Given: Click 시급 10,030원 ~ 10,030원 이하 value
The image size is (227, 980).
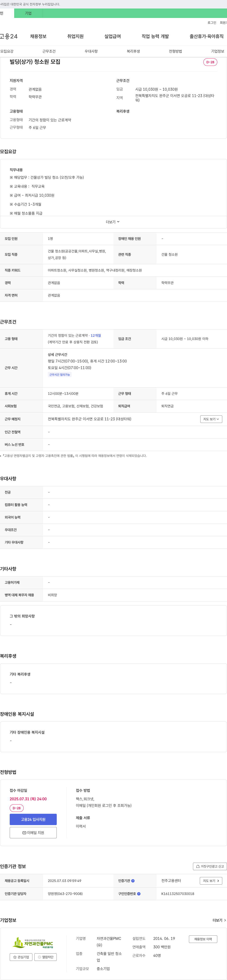Looking at the screenshot, I should point(185,339).
